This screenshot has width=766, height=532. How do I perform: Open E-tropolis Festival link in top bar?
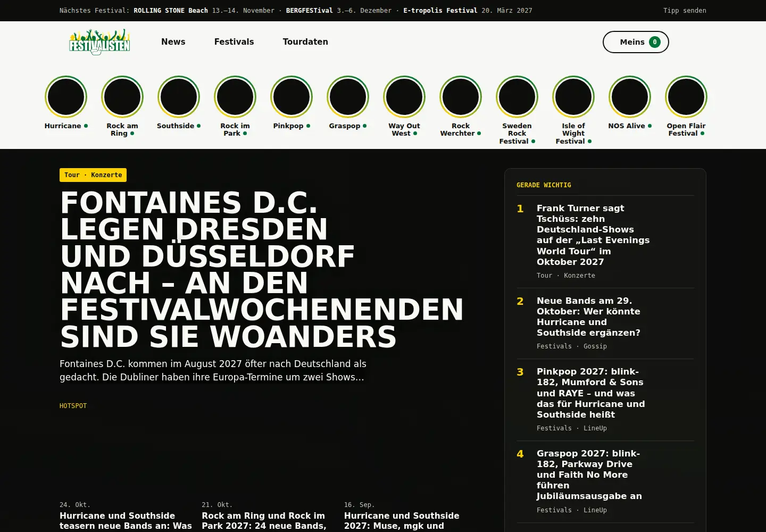click(x=440, y=11)
